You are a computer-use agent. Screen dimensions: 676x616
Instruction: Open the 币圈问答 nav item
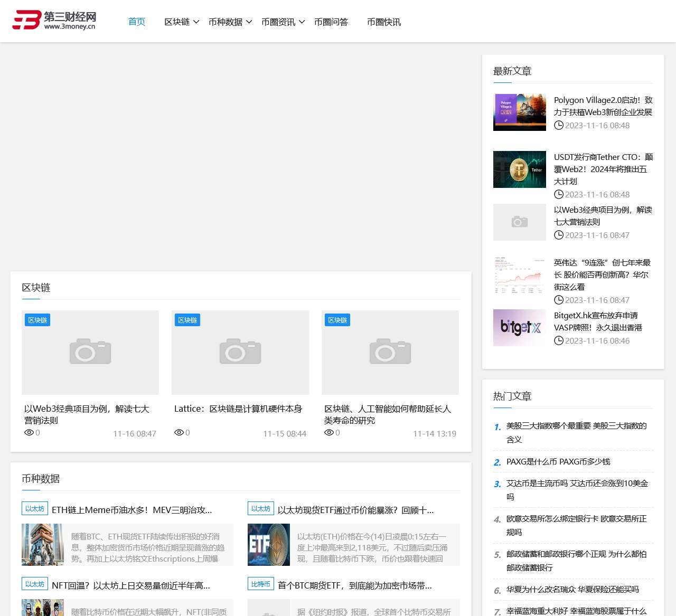331,22
